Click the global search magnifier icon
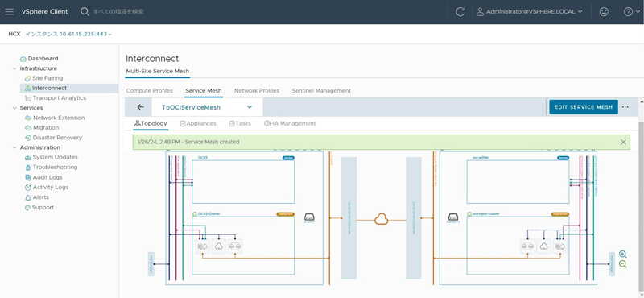The image size is (644, 298). [85, 11]
